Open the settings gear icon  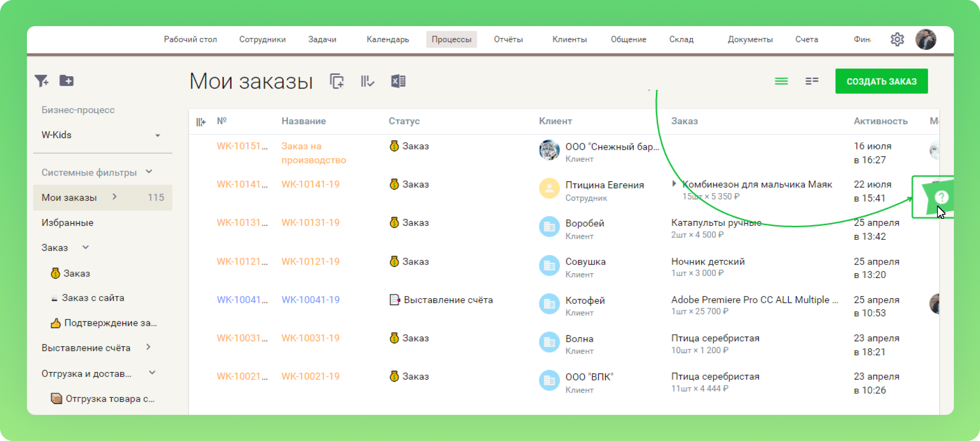point(897,39)
